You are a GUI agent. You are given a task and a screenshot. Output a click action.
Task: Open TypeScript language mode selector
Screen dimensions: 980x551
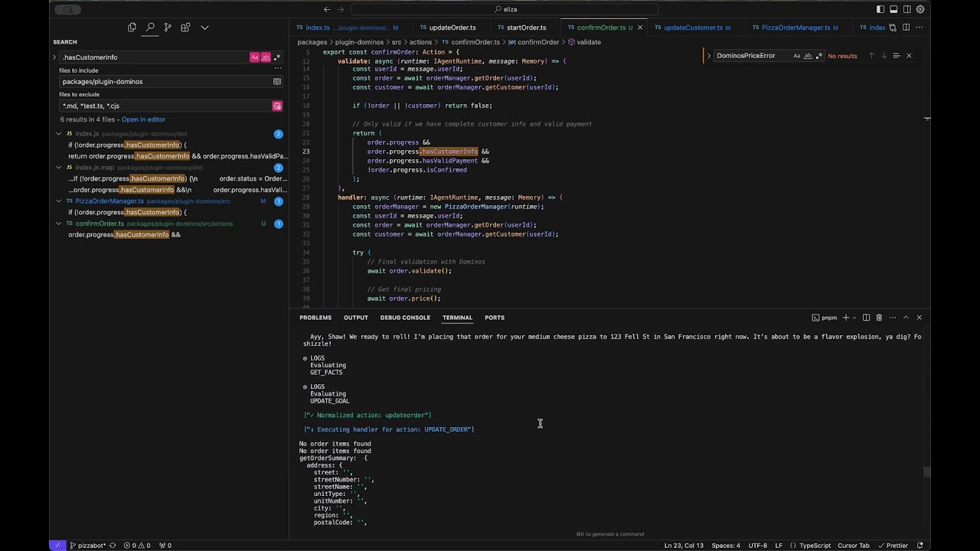[815, 546]
